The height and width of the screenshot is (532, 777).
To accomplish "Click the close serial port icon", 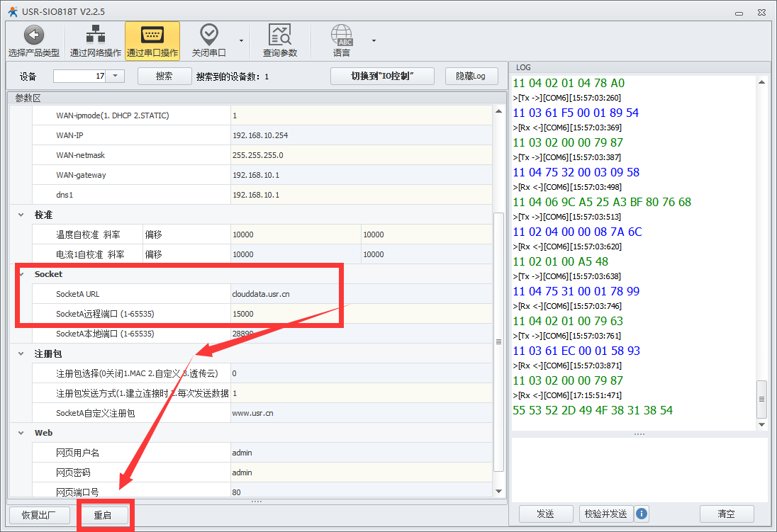I will 208,35.
